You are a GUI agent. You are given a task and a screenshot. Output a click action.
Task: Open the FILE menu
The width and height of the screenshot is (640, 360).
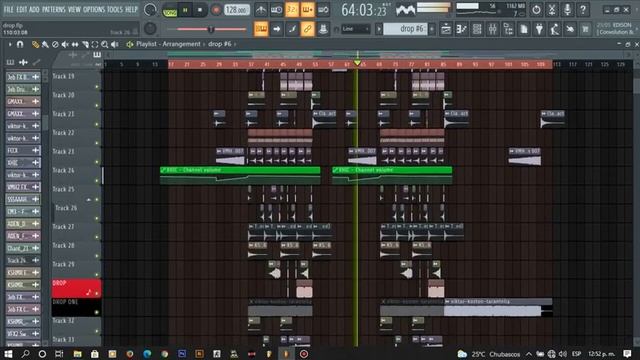pos(8,9)
